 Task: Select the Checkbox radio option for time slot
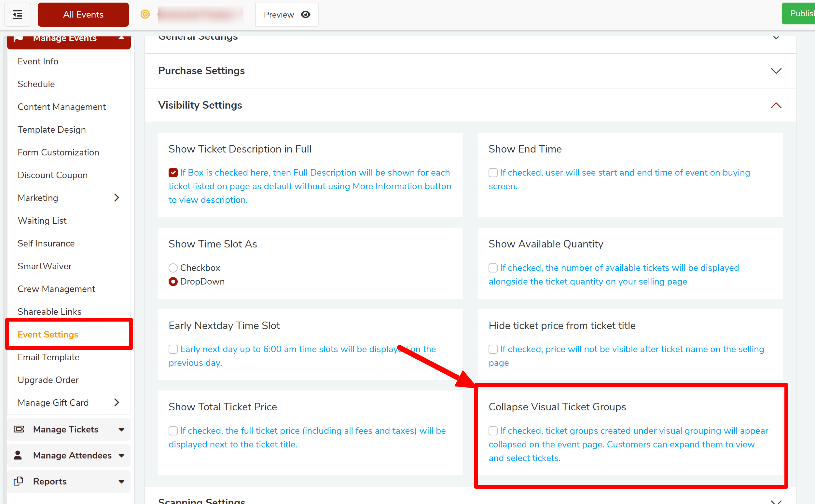click(173, 268)
